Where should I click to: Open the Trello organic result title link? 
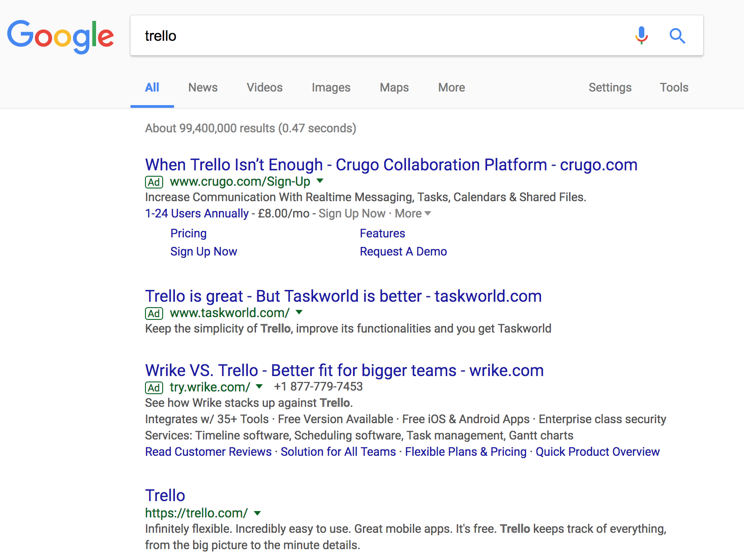[x=165, y=495]
